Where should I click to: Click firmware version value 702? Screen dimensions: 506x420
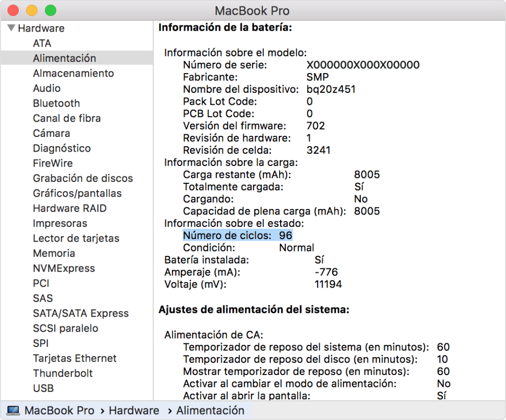click(316, 126)
